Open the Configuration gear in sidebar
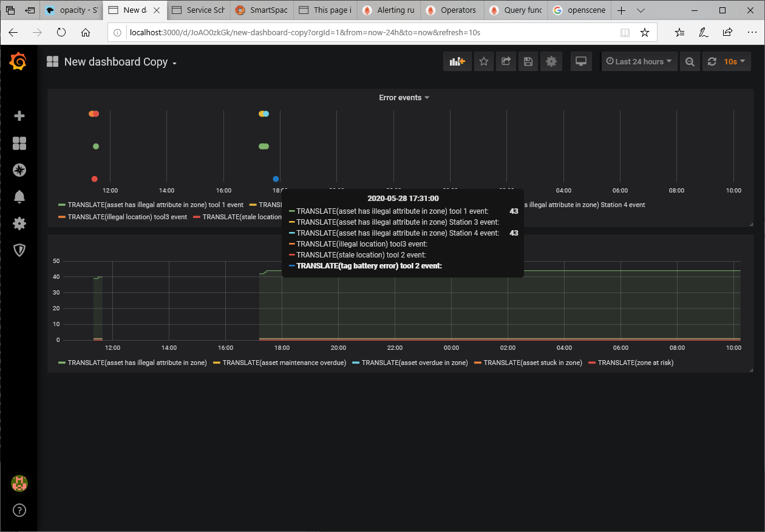 click(x=19, y=223)
